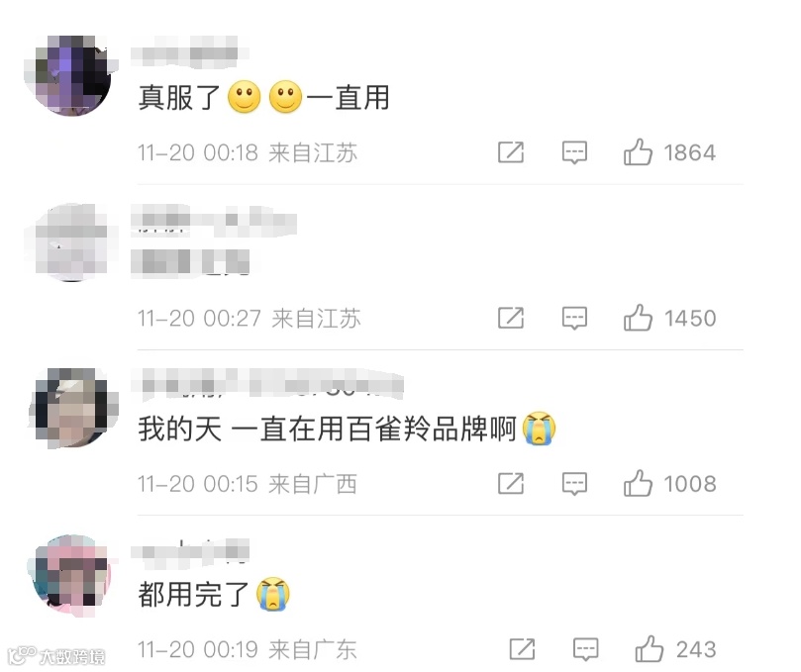Tap the share icon on 00:27 comment
801x672 pixels.
pos(511,318)
